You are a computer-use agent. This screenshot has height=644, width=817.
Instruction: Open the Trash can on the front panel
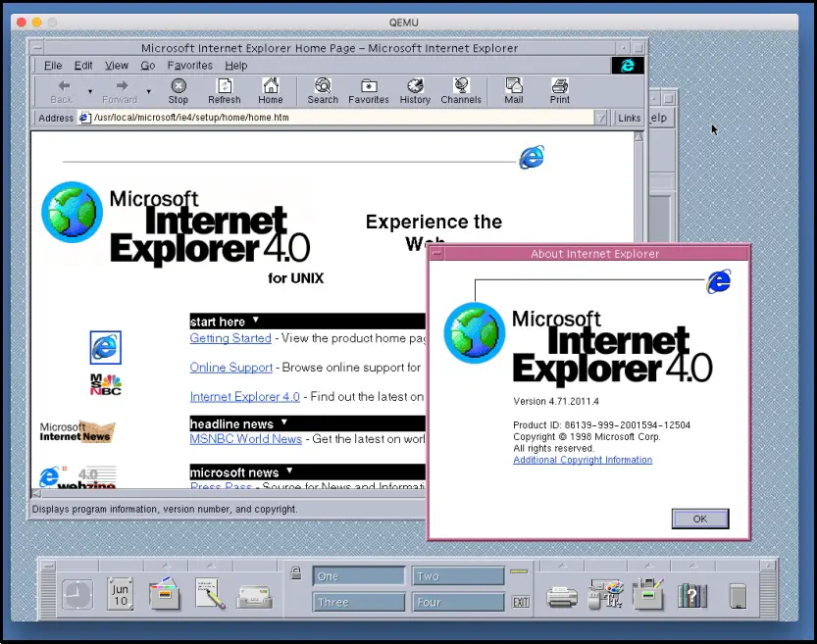coord(738,596)
